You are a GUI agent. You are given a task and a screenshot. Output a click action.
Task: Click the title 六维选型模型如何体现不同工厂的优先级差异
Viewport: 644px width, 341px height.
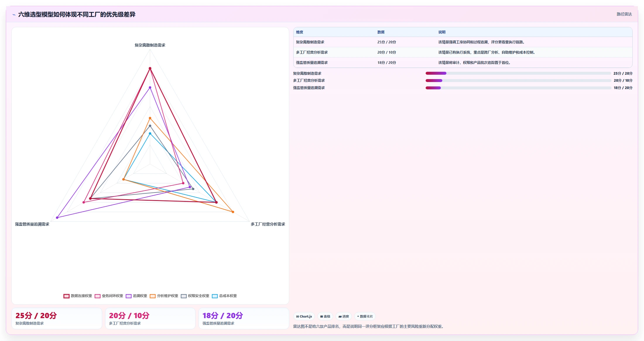tap(77, 15)
